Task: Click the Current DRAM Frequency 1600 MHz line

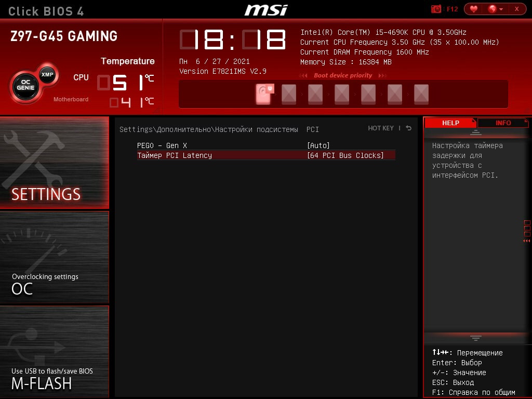Action: (x=364, y=52)
